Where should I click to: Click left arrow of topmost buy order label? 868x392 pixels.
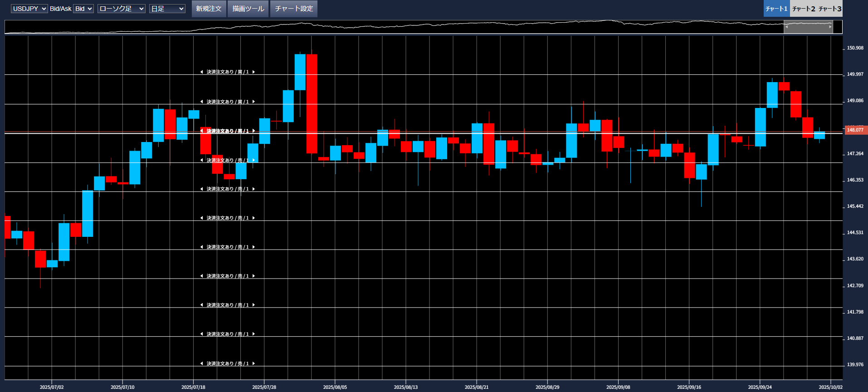click(202, 72)
